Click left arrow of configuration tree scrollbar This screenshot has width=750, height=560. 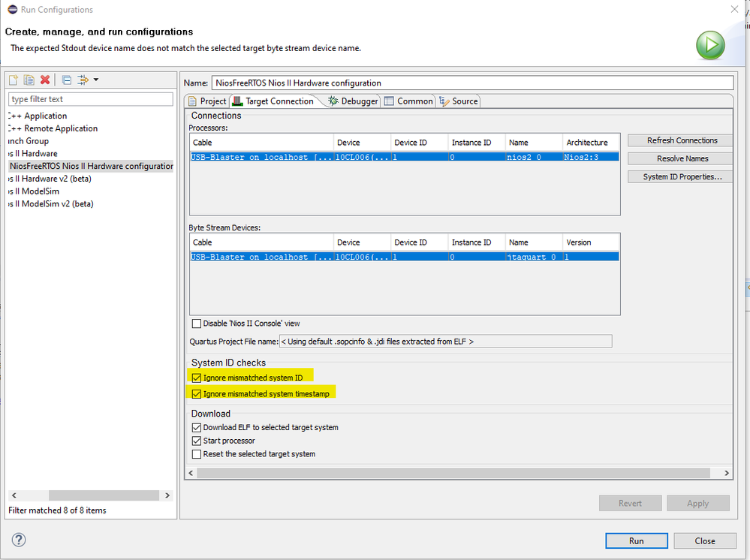tap(14, 495)
